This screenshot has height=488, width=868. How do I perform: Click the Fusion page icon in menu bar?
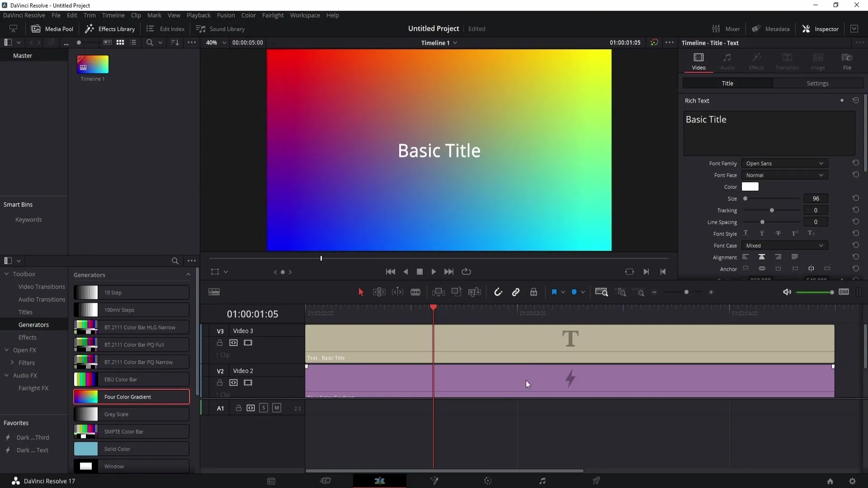click(x=434, y=481)
